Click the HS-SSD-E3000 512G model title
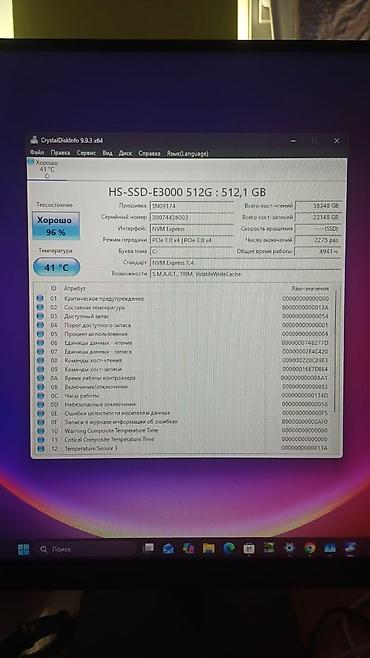This screenshot has width=370, height=658. [187, 192]
